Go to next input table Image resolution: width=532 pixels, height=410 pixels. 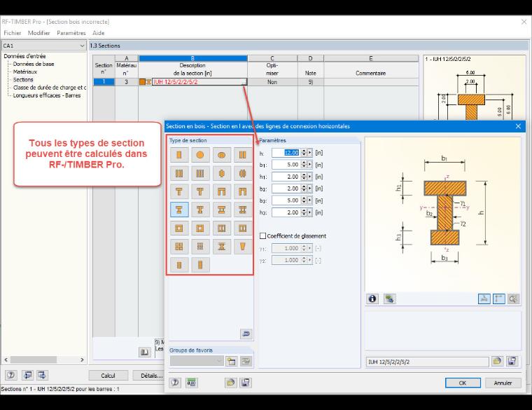tap(43, 375)
